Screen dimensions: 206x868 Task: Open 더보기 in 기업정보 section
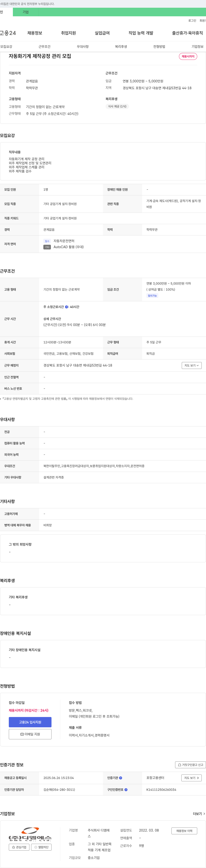(x=198, y=813)
